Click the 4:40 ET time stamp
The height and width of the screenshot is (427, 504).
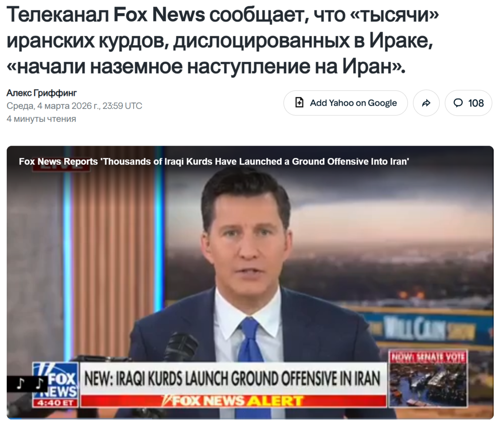pyautogui.click(x=56, y=403)
